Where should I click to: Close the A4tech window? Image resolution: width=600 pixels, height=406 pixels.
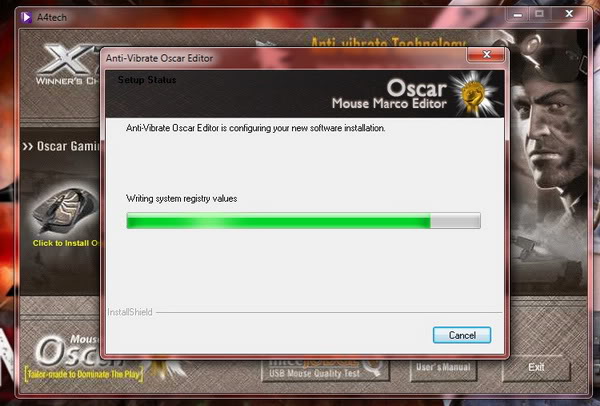pos(569,14)
